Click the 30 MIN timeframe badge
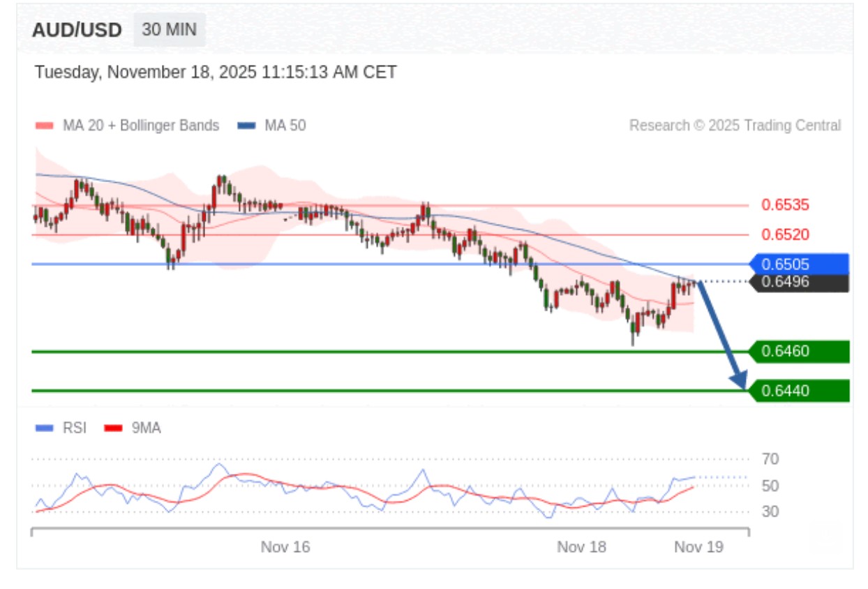Viewport: 868px width, 589px height. pos(169,30)
